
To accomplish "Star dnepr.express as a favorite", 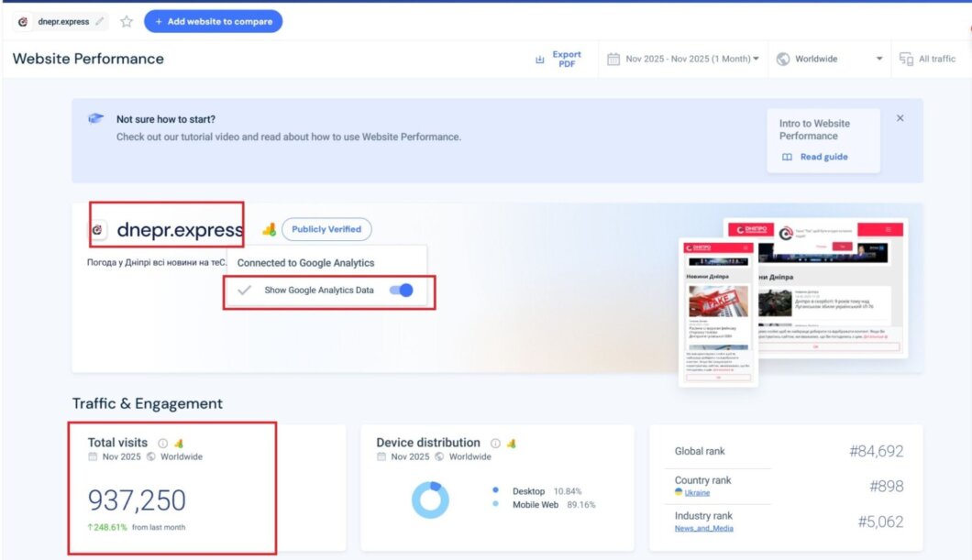I will pyautogui.click(x=127, y=21).
